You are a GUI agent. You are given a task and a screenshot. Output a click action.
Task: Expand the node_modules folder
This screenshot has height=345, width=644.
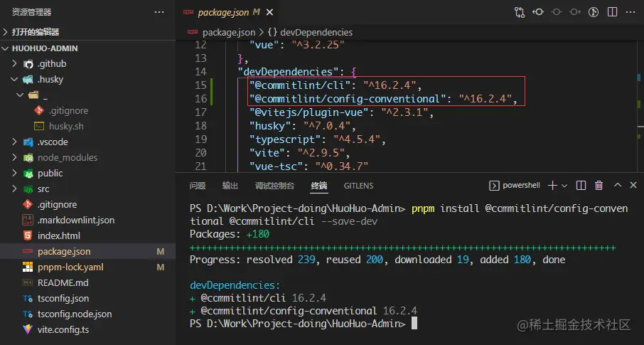click(x=68, y=157)
